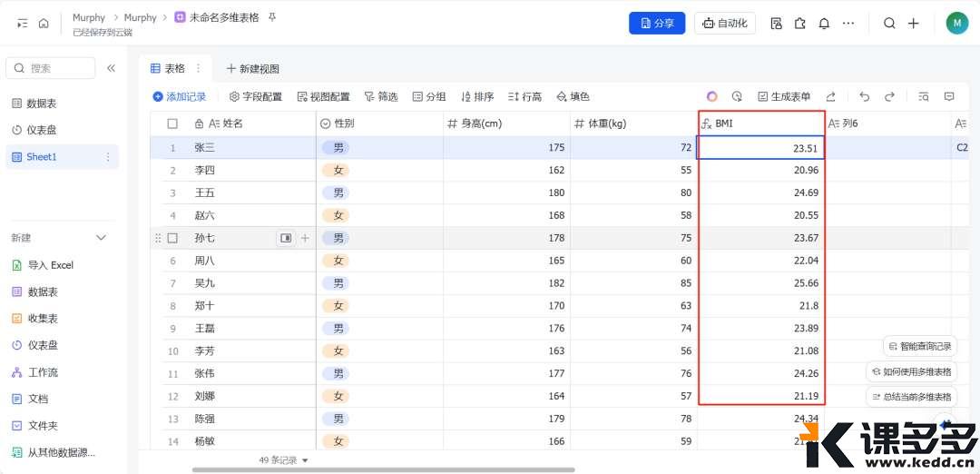This screenshot has height=474, width=980.
Task: Open 数据表 in the top sidebar list
Action: coord(34,104)
